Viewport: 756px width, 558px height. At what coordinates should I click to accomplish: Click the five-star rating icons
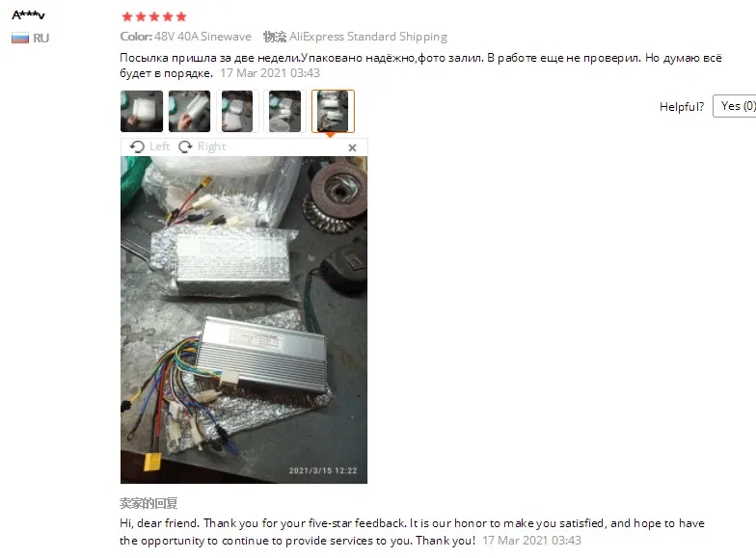(154, 17)
